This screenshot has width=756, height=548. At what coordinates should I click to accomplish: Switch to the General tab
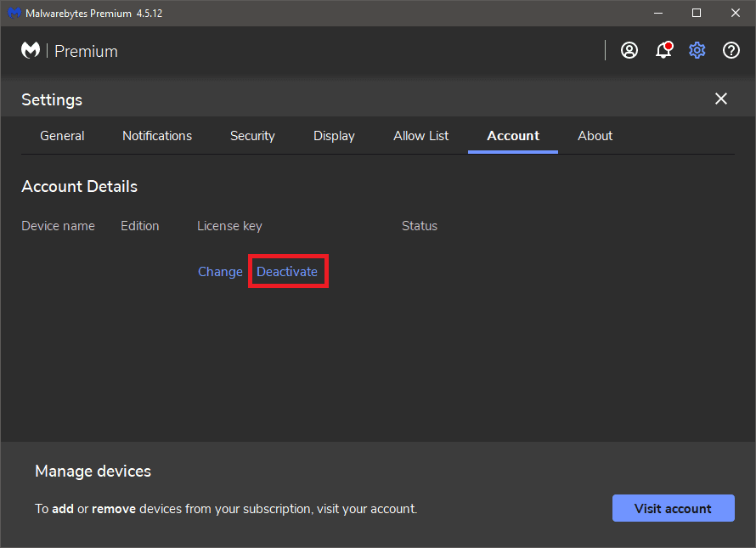point(62,136)
